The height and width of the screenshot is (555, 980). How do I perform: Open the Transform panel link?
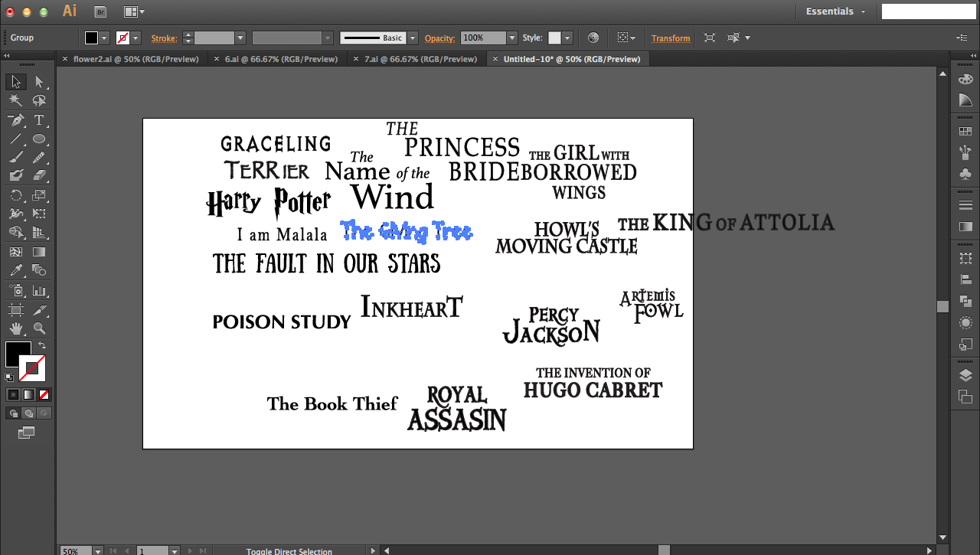pos(671,38)
